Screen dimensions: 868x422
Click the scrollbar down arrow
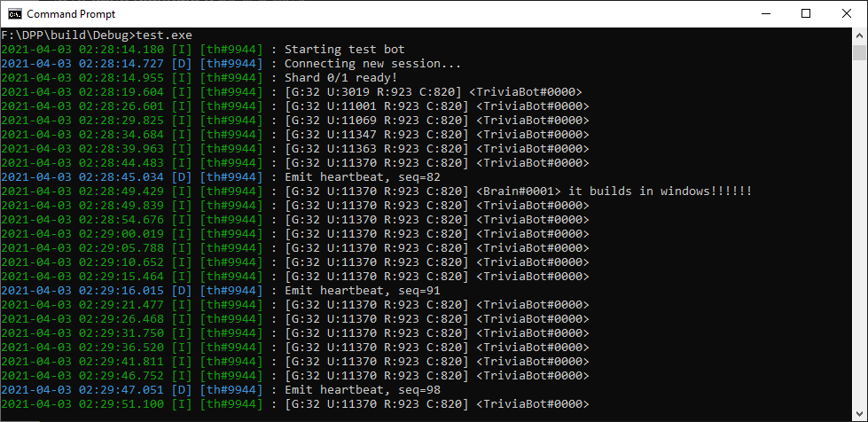859,414
